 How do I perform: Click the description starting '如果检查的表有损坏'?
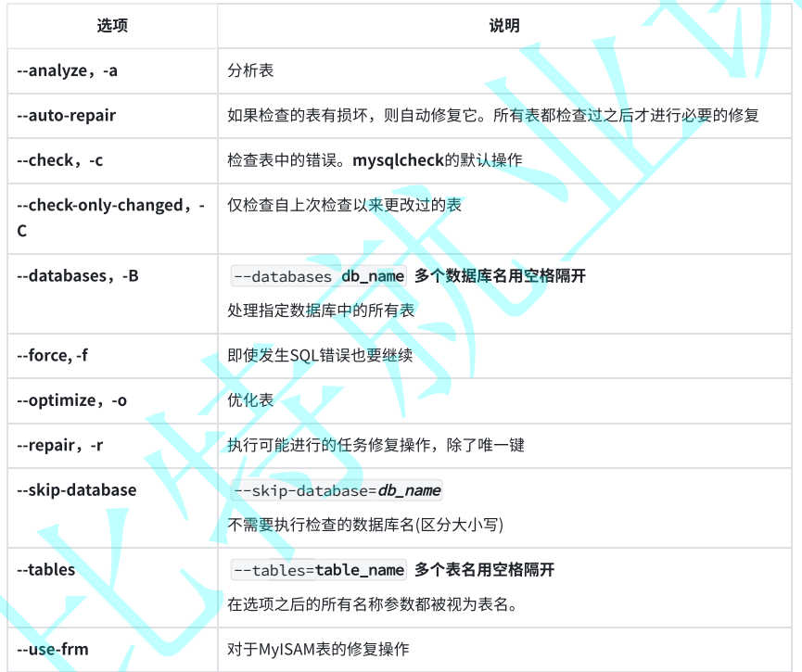tap(493, 116)
